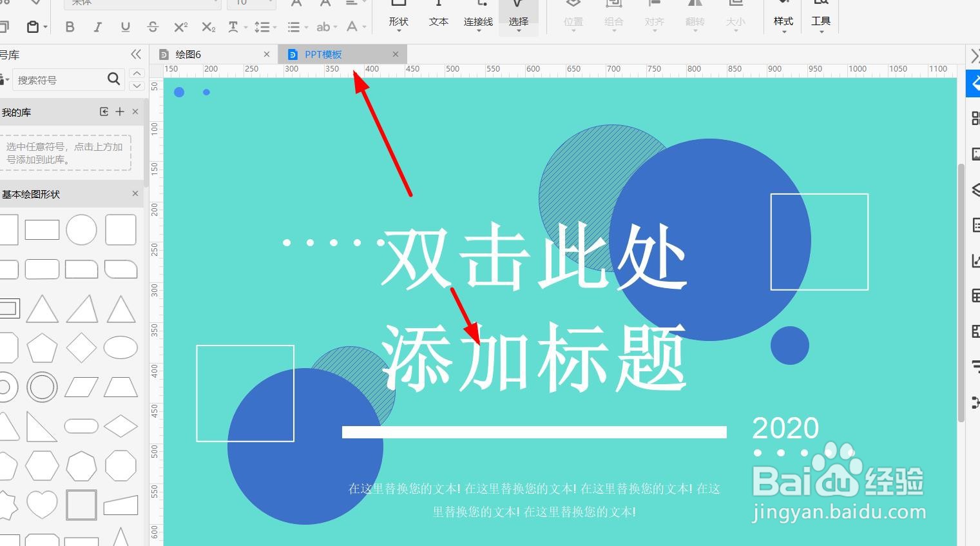The image size is (980, 546).
Task: Select the ellipse shape
Action: click(120, 347)
